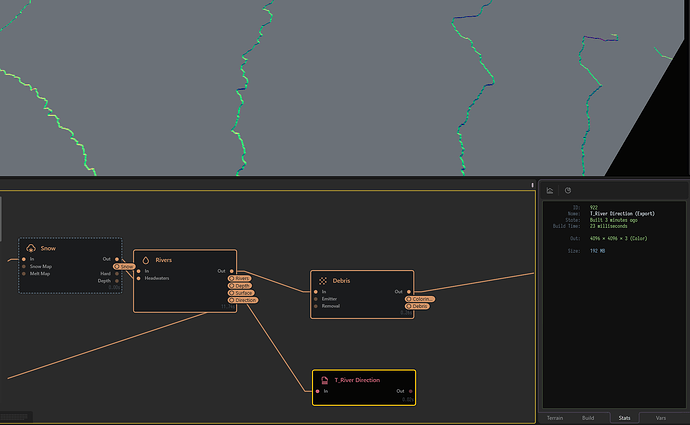Click the Rivers node Out port
Screen dimensions: 690x425
232,271
